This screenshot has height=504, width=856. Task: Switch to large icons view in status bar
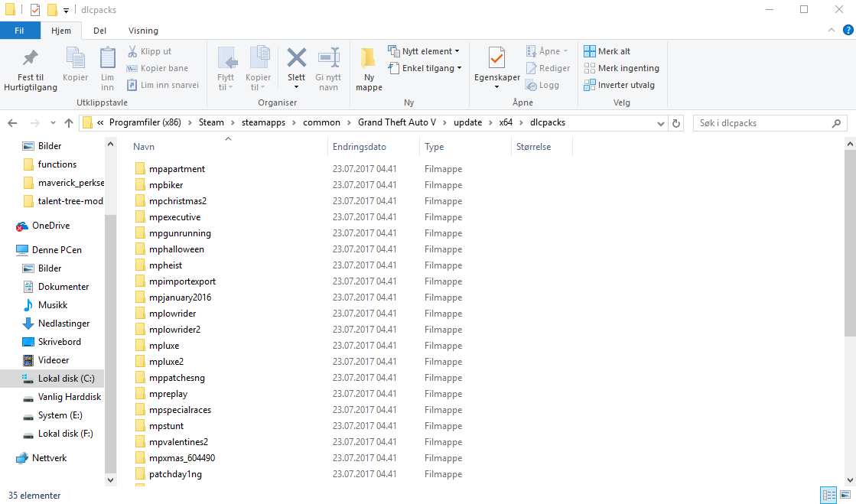(x=845, y=496)
